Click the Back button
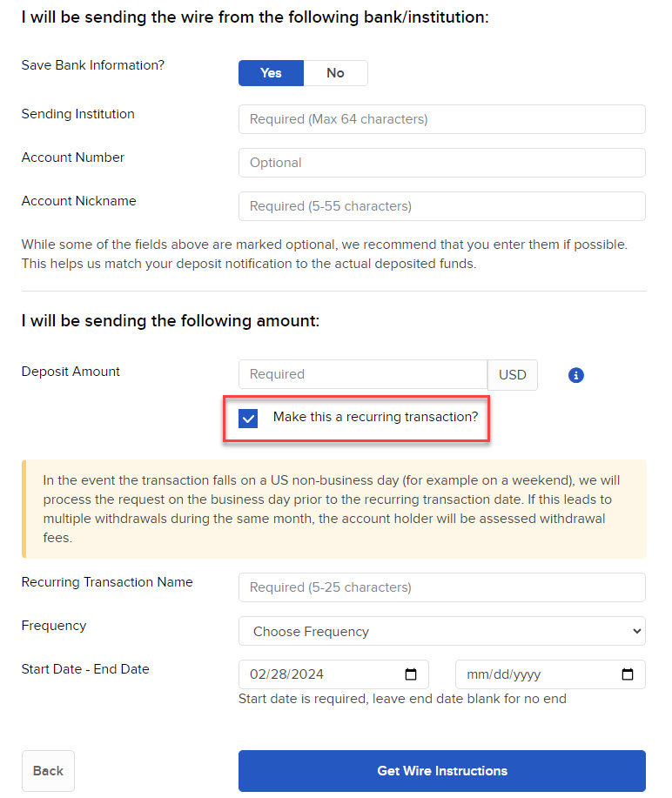 click(48, 771)
